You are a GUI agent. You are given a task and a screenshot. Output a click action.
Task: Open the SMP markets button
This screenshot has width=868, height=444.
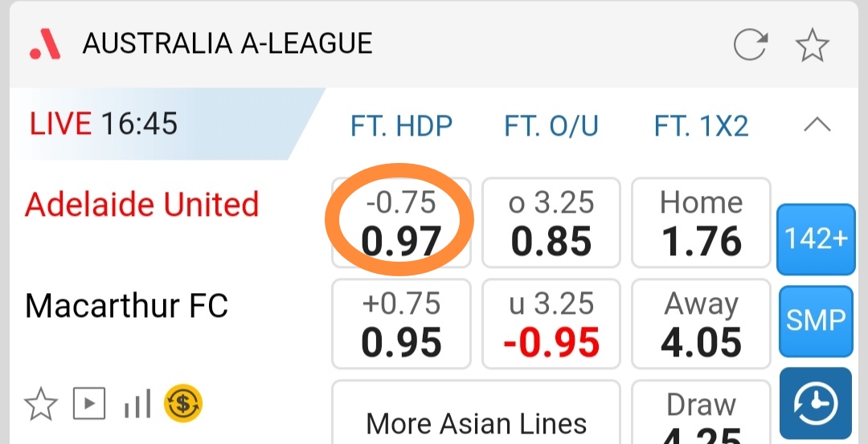coord(815,320)
